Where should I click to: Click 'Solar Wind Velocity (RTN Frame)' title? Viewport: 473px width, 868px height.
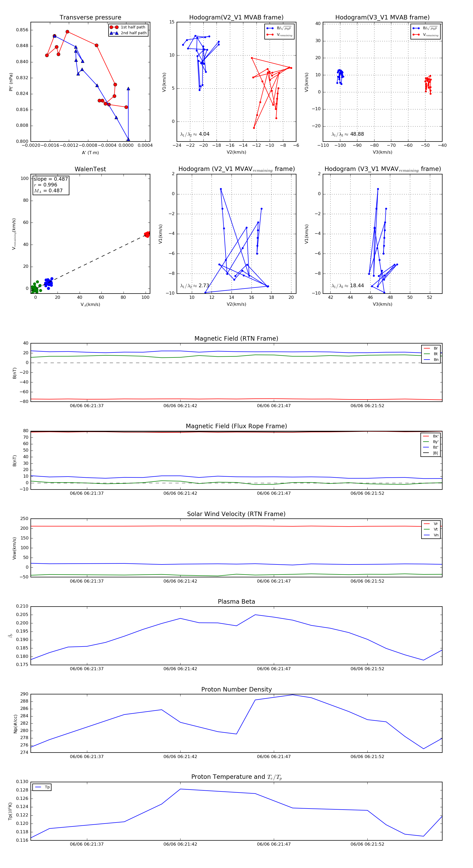[x=236, y=514]
